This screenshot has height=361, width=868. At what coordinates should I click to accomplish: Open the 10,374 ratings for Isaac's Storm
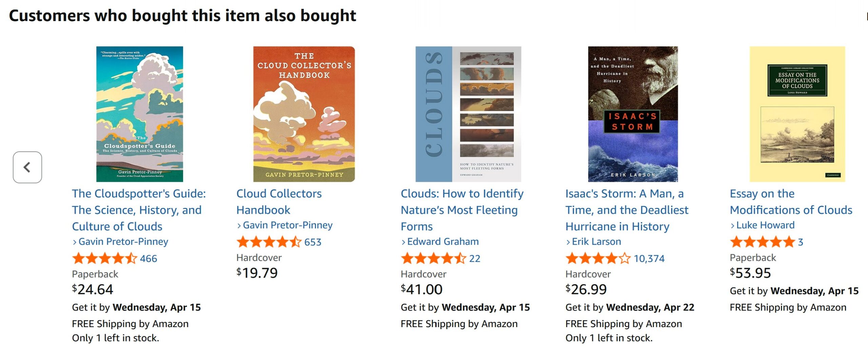coord(649,259)
